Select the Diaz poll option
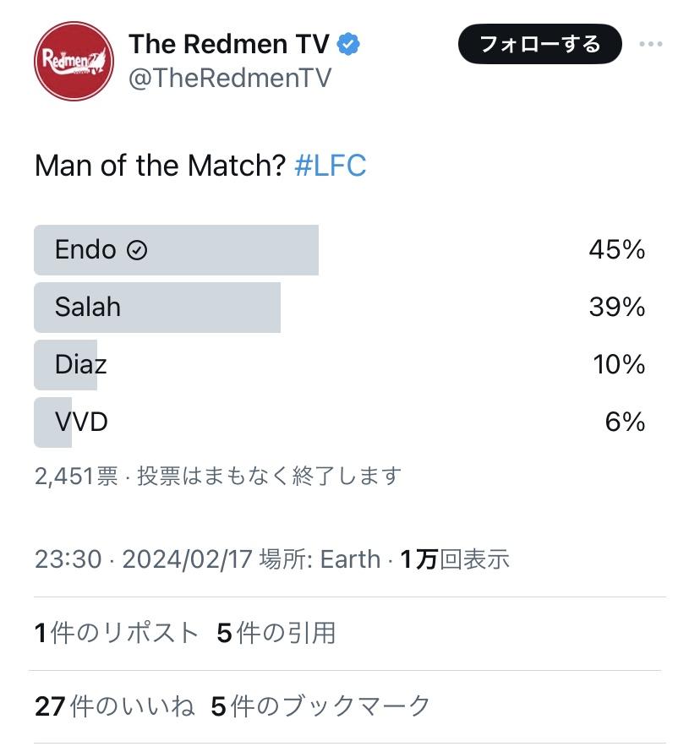700x752 pixels. pyautogui.click(x=81, y=365)
